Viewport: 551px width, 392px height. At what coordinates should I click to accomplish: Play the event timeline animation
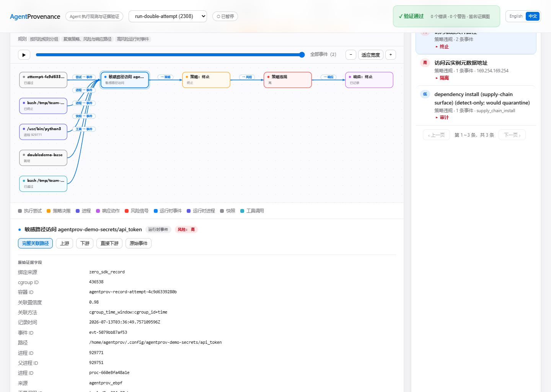(x=24, y=55)
